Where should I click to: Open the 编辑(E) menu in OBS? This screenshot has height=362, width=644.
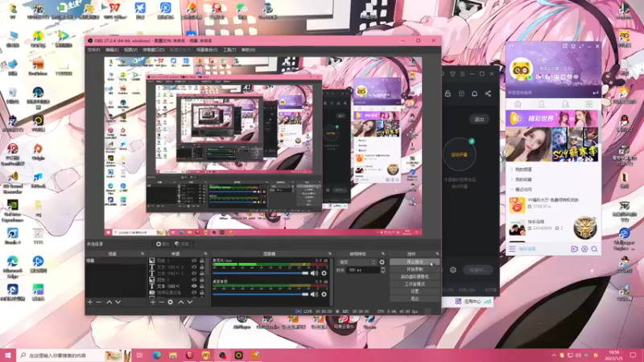click(112, 50)
